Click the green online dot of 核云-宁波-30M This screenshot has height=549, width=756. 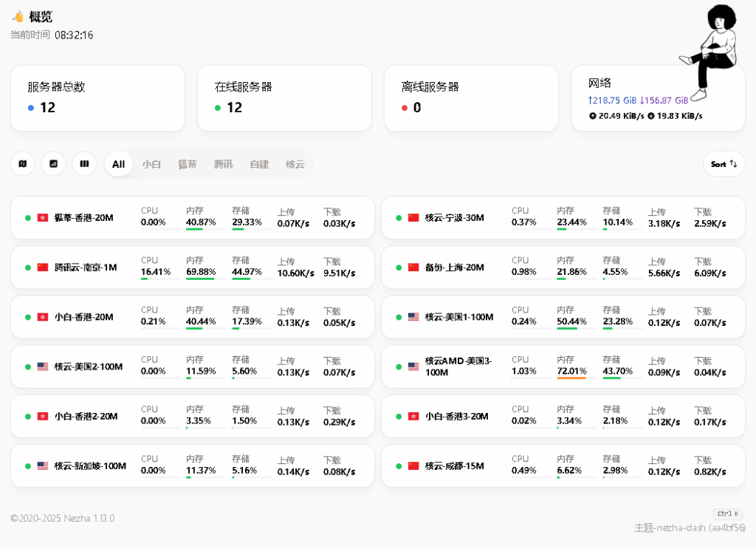point(399,218)
